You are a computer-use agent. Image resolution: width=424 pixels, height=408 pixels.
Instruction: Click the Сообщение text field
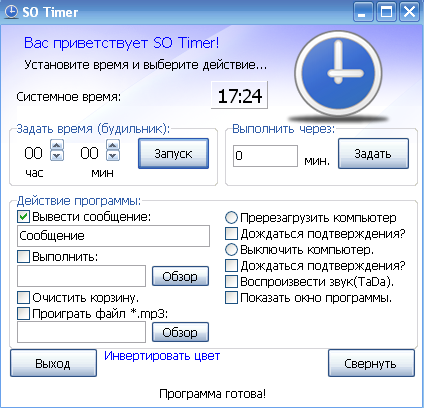pyautogui.click(x=113, y=236)
